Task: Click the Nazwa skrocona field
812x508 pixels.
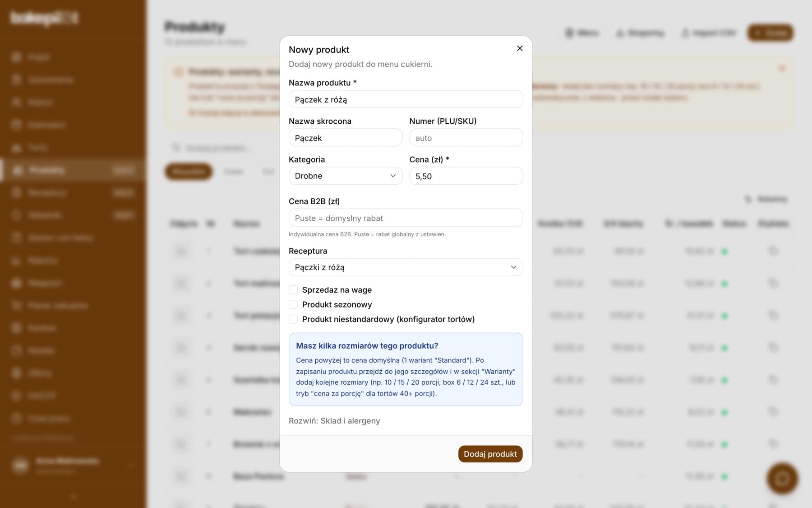Action: [346, 138]
